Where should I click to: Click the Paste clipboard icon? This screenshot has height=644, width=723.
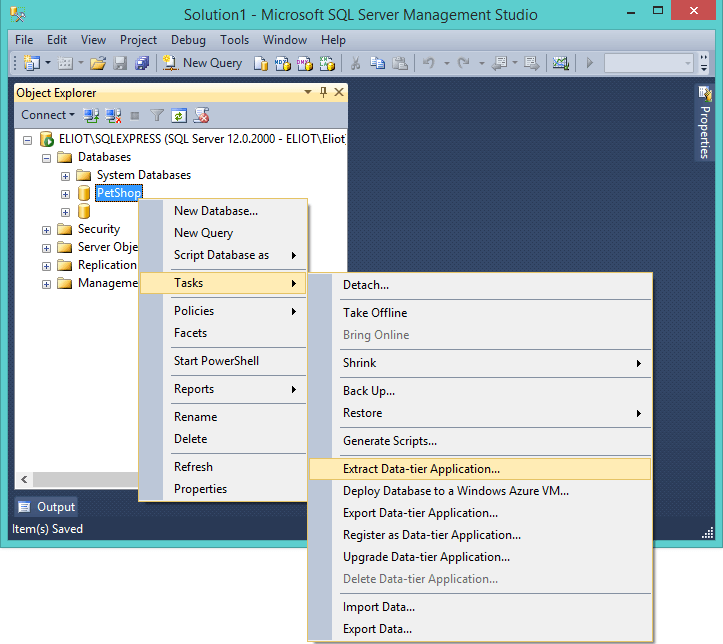[400, 63]
